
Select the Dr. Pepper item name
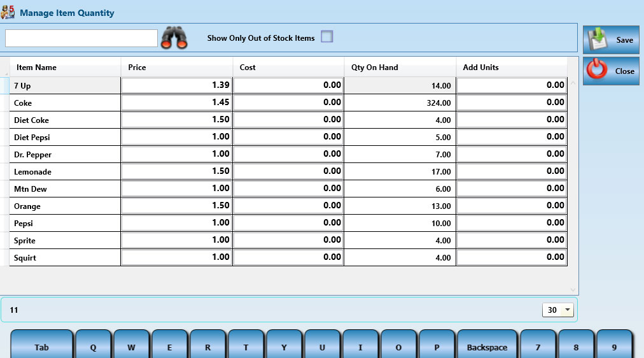(33, 155)
